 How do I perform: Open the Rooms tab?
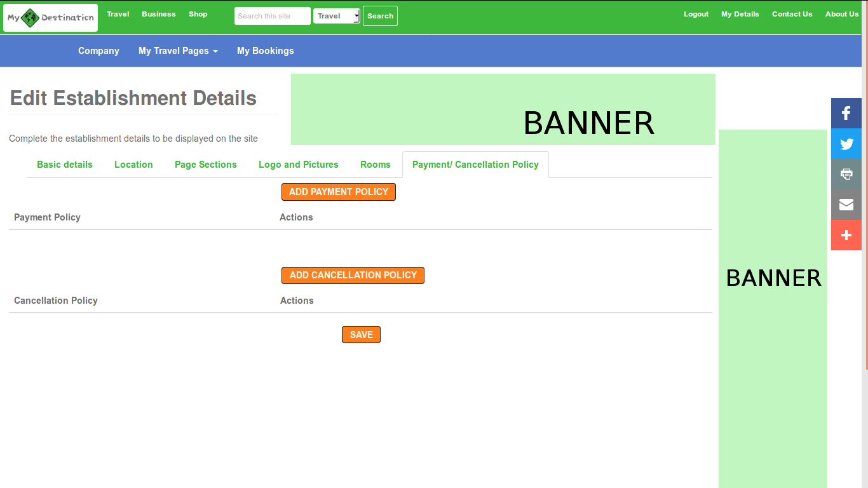[375, 165]
